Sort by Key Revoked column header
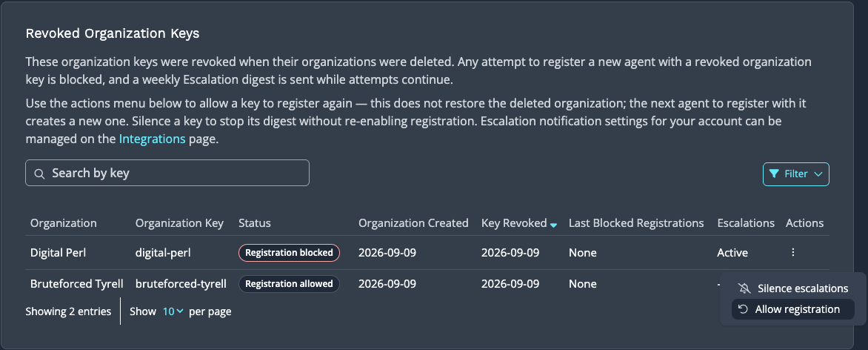This screenshot has height=350, width=868. click(x=514, y=223)
